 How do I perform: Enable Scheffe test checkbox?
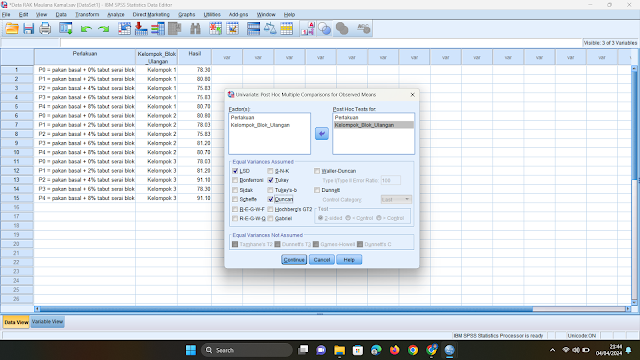tap(235, 199)
